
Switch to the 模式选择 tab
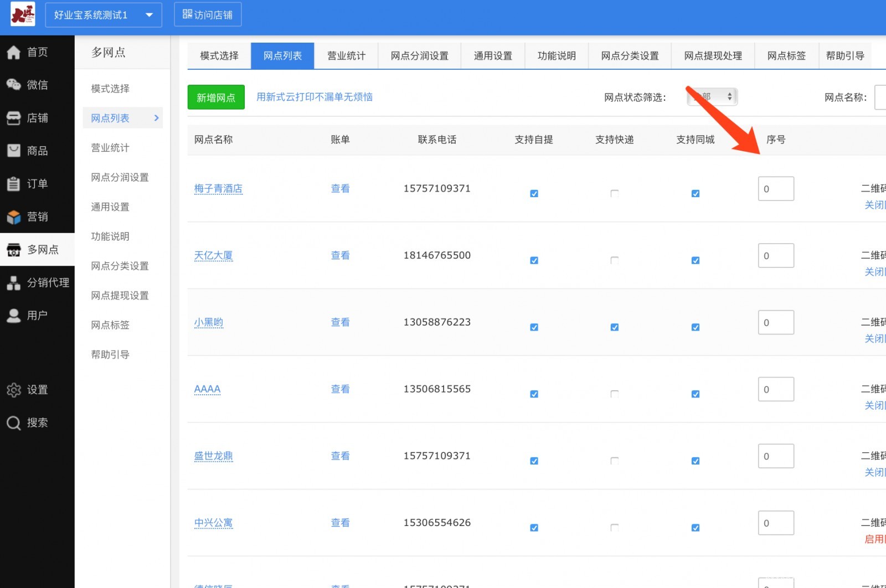(x=219, y=56)
